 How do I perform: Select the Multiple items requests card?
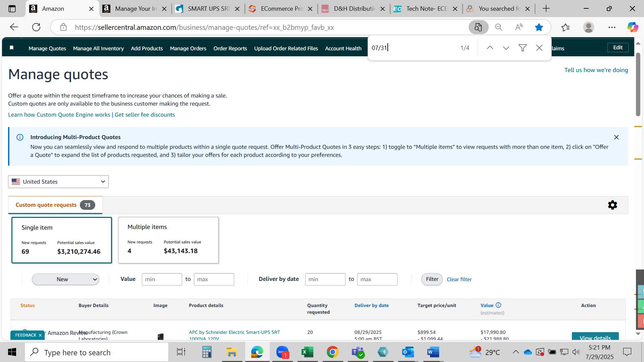168,240
